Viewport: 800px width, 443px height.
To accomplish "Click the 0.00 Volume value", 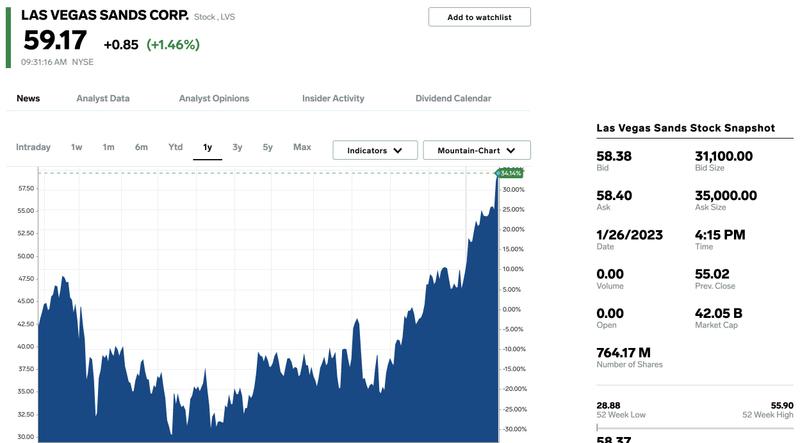I will point(610,274).
